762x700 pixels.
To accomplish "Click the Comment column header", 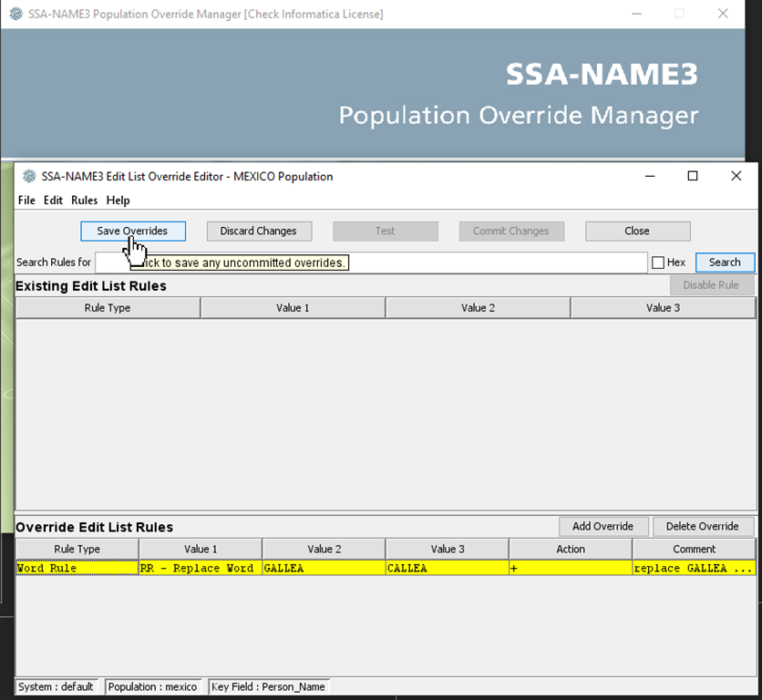I will click(695, 550).
